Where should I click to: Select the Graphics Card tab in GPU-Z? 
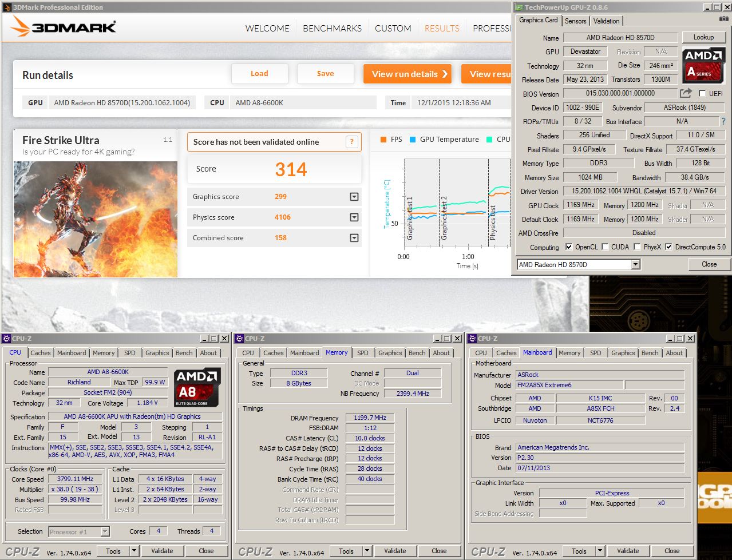click(538, 20)
